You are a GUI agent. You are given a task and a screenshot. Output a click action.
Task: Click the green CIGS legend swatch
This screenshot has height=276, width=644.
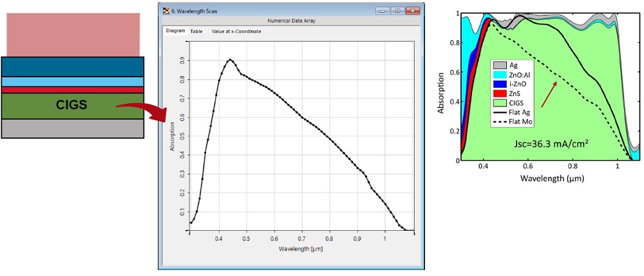click(501, 103)
